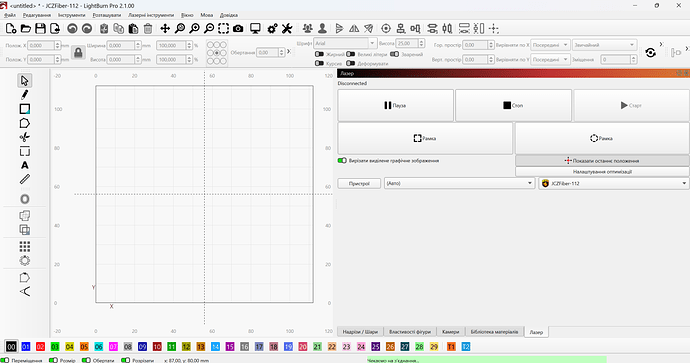Click the aspect ratio lock icon
This screenshot has width=690, height=363.
point(78,53)
